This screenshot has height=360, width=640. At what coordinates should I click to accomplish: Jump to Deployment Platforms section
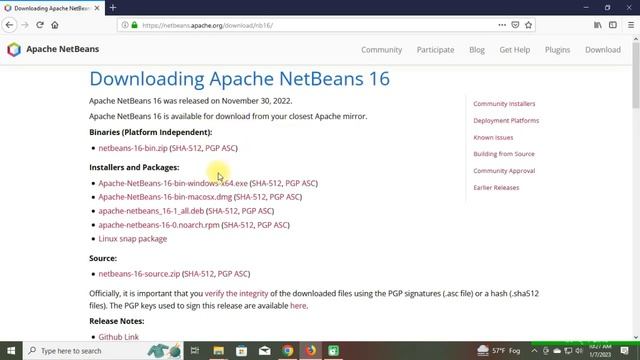coord(506,120)
